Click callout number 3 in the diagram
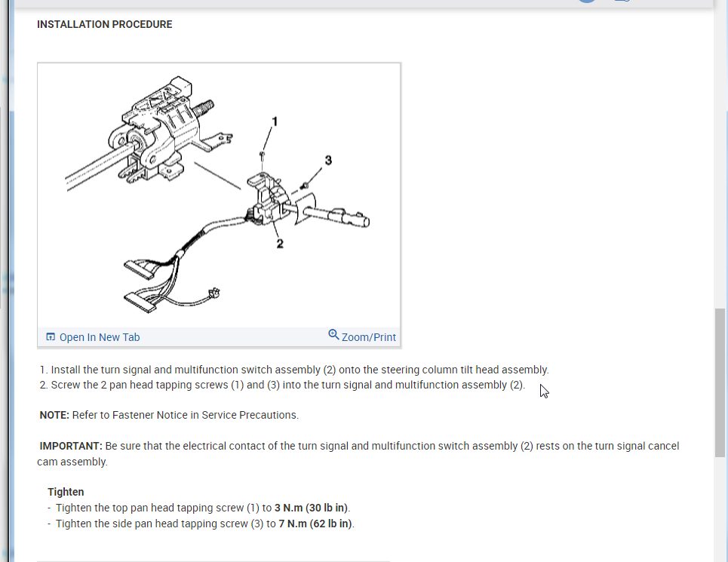The width and height of the screenshot is (728, 562). 328,161
